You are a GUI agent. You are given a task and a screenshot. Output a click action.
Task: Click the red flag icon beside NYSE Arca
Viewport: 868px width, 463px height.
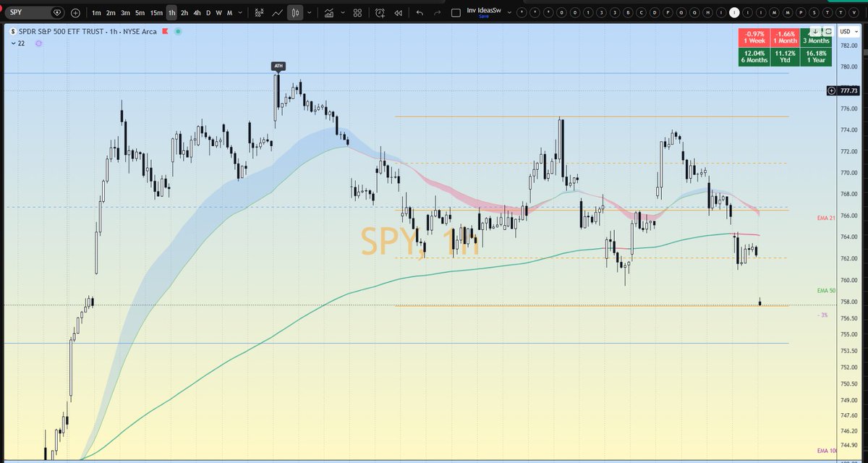pos(165,31)
